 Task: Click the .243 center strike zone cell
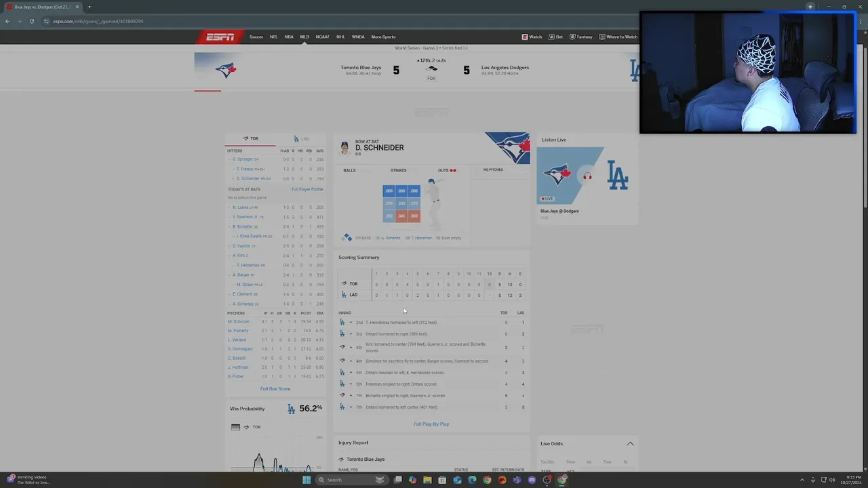pyautogui.click(x=401, y=203)
